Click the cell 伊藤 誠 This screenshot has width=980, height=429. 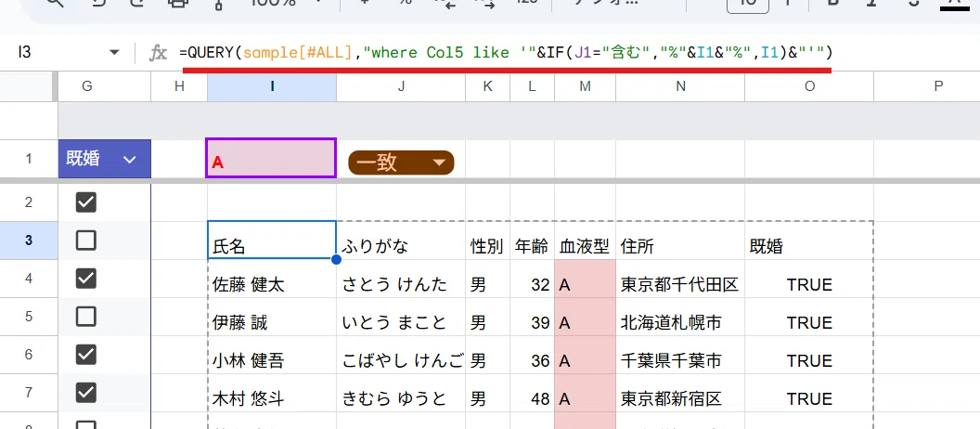[x=272, y=317]
